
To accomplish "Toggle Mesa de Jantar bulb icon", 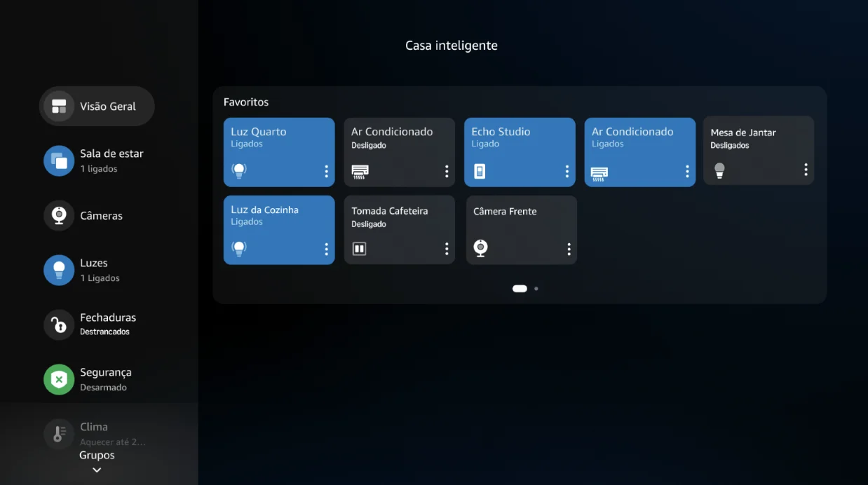I will tap(719, 170).
